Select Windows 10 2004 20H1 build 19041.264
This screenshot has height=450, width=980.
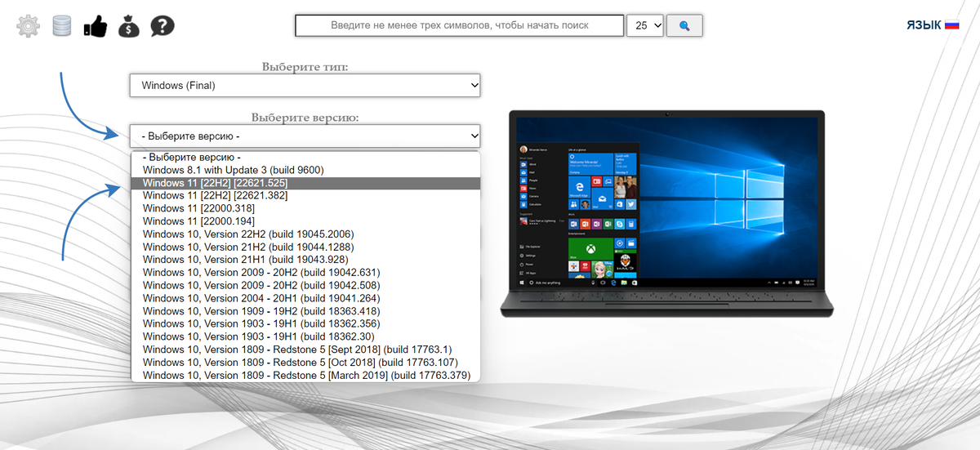(306, 298)
